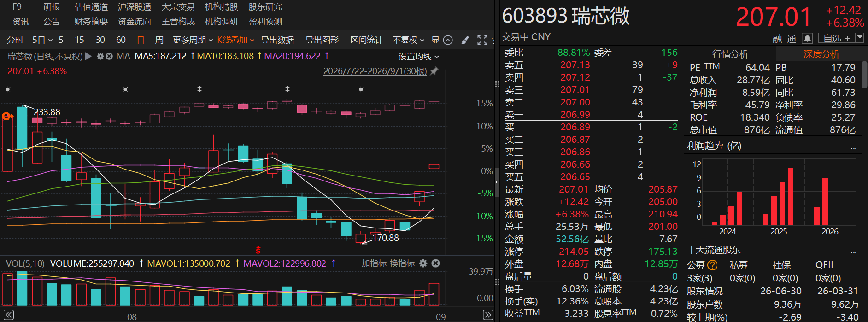This screenshot has width=868, height=322.
Task: Click the red S signal marker below the chart
Action: click(x=258, y=250)
